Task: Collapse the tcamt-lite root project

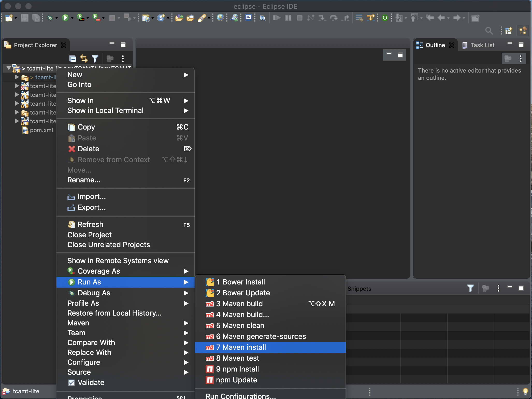Action: [9, 68]
